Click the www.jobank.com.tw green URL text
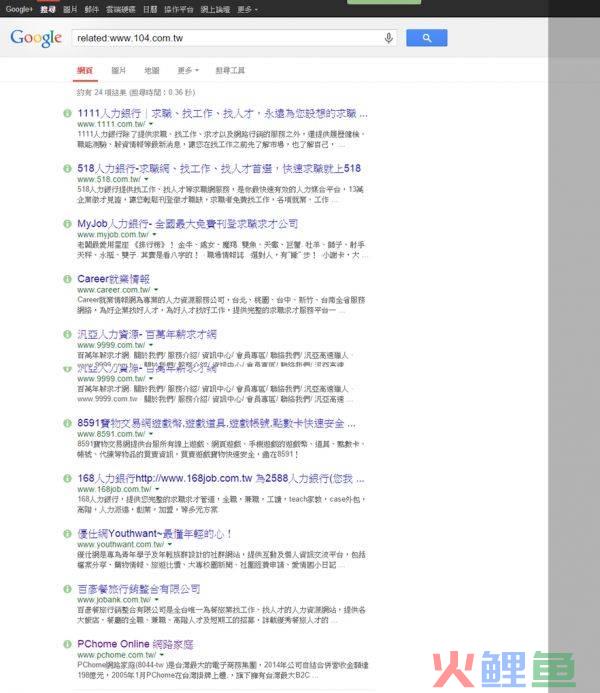The image size is (600, 693). pos(114,600)
